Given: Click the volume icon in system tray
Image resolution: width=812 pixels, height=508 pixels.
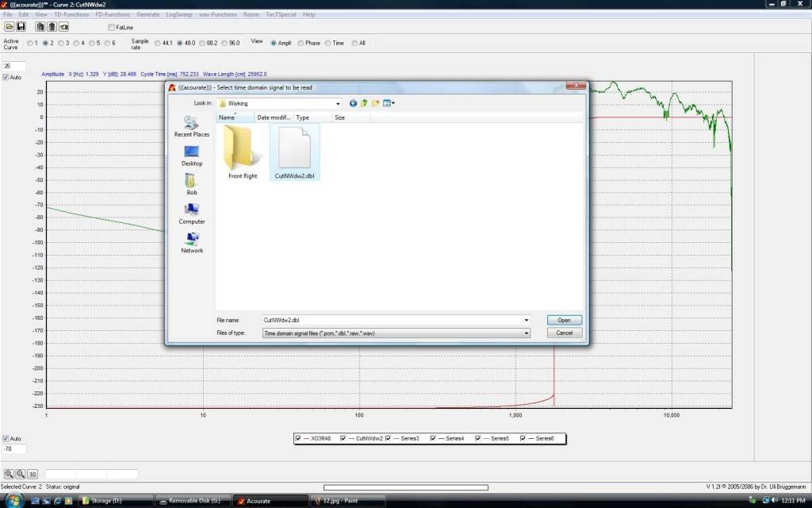Looking at the screenshot, I should (775, 500).
